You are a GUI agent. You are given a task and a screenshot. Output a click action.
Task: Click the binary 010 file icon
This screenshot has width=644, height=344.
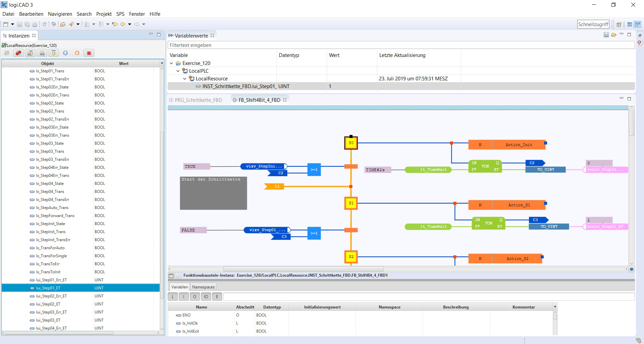coord(42,53)
